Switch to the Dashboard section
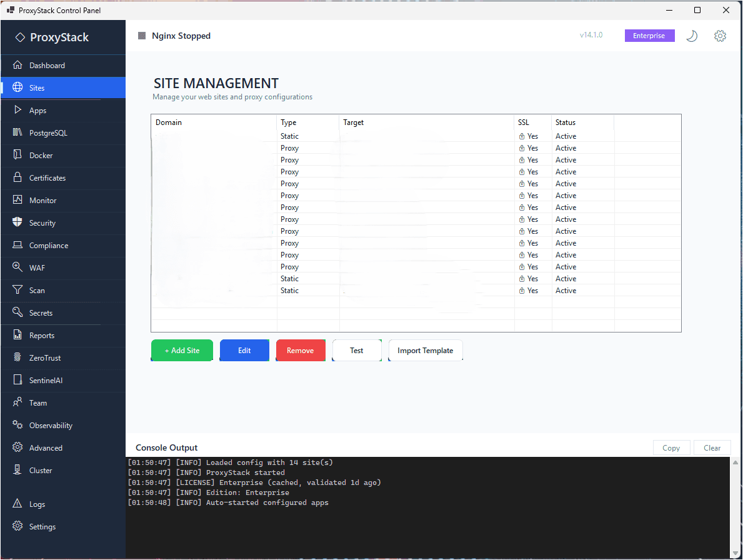 (x=17, y=65)
